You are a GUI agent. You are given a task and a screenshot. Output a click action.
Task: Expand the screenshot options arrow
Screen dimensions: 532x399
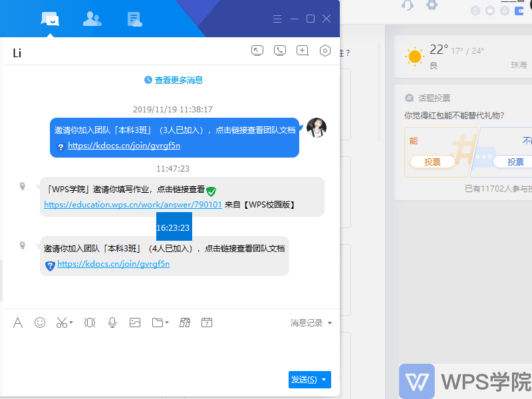[71, 323]
